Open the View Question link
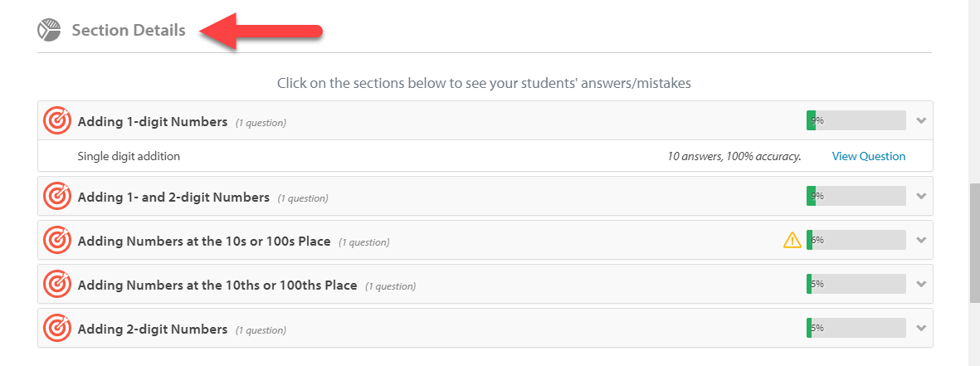Image resolution: width=980 pixels, height=366 pixels. [868, 156]
